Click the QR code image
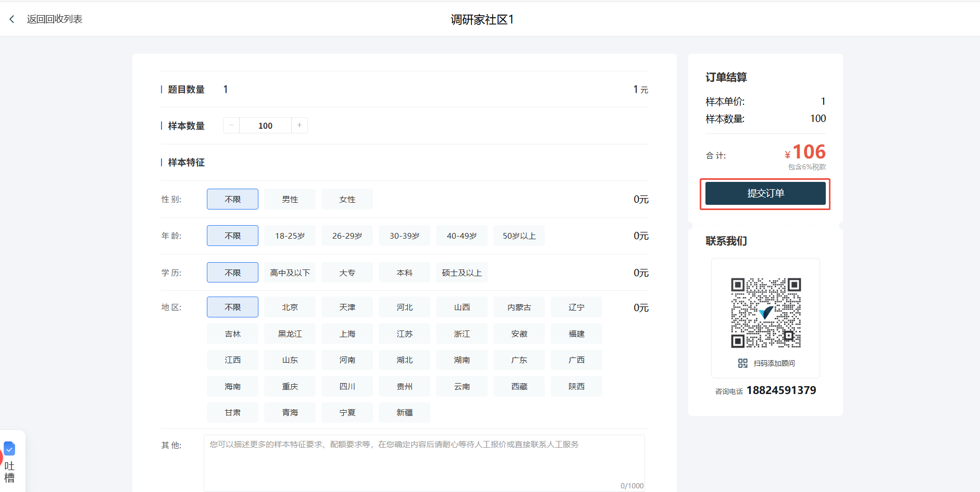The height and width of the screenshot is (492, 980). [765, 313]
